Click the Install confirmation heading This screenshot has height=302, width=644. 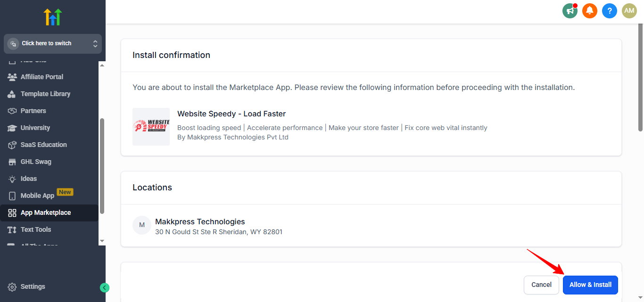click(171, 55)
